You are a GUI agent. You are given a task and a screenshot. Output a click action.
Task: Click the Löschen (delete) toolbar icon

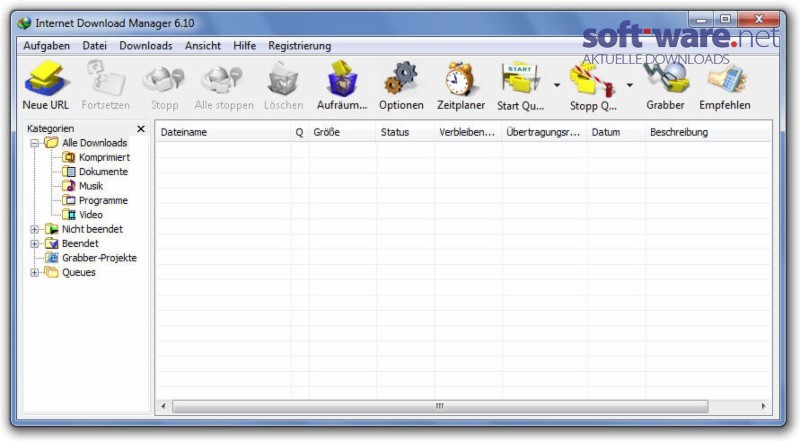(283, 79)
